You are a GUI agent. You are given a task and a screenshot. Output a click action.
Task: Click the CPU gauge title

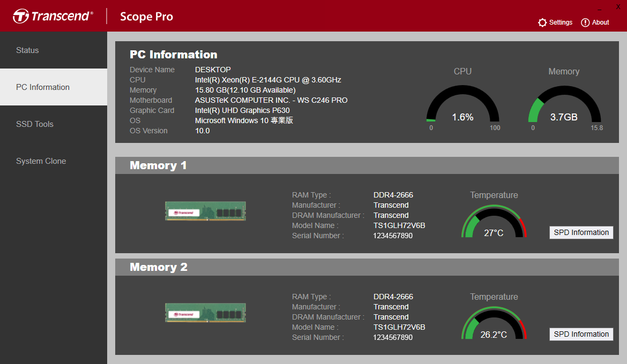coord(462,71)
